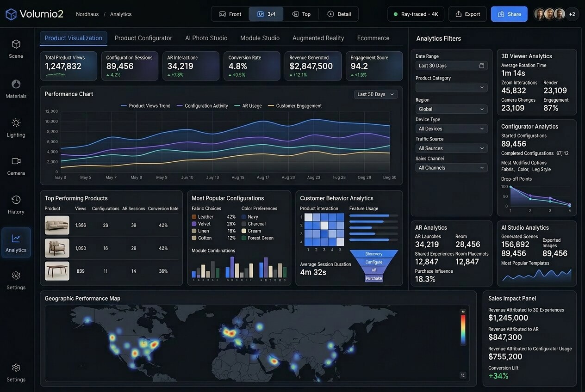This screenshot has width=585, height=392.
Task: Click the export icon in Export button
Action: point(459,14)
